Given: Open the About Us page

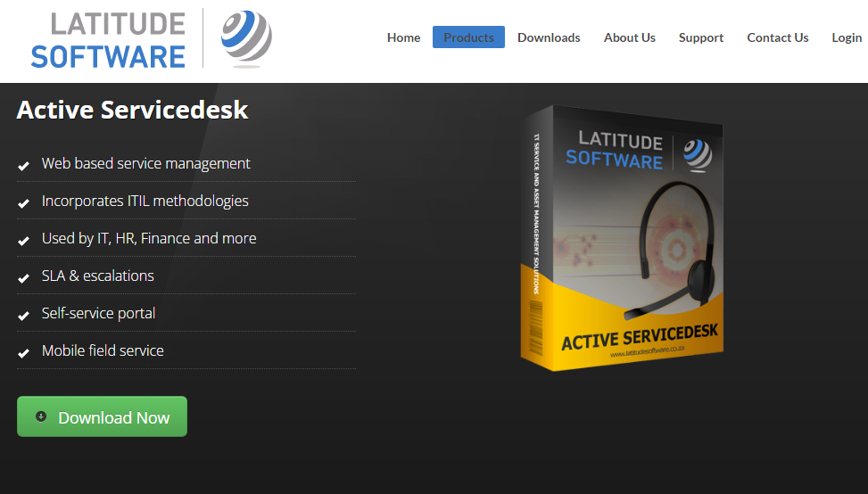Looking at the screenshot, I should 630,37.
